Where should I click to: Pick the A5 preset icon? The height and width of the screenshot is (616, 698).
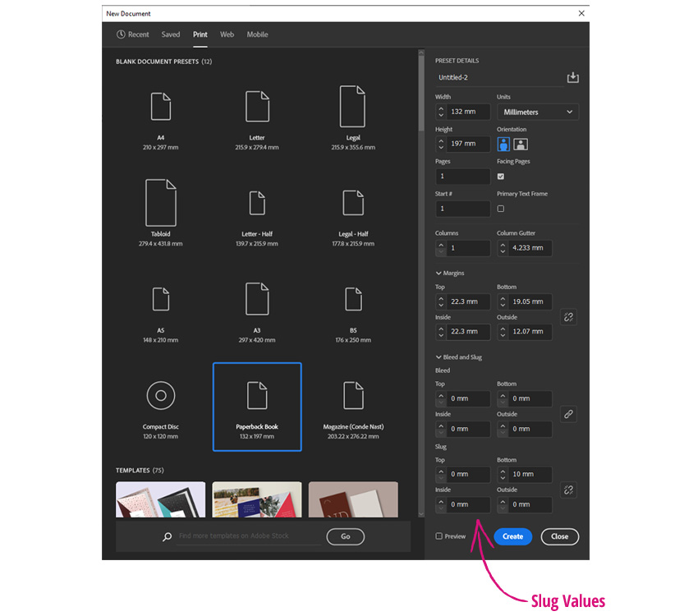click(161, 299)
